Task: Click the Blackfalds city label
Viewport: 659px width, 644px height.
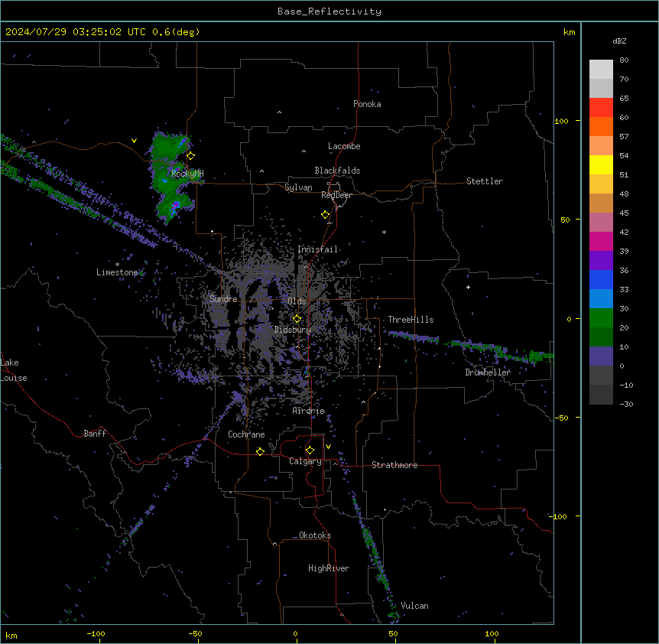Action: [337, 171]
